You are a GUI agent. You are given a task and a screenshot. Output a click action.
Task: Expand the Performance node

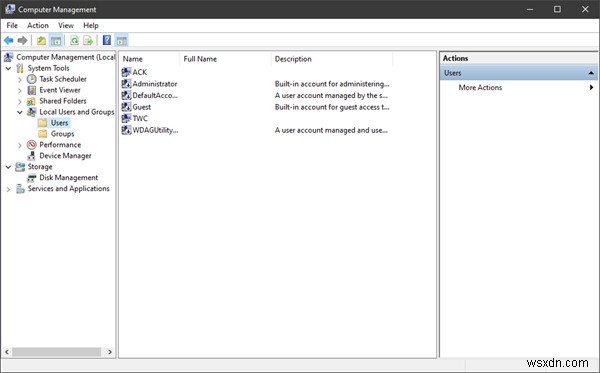[20, 145]
